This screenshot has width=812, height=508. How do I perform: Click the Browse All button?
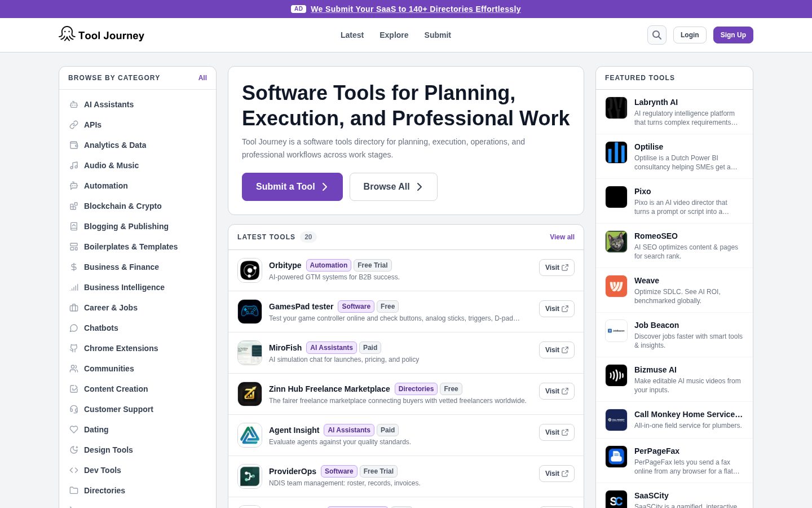point(394,187)
